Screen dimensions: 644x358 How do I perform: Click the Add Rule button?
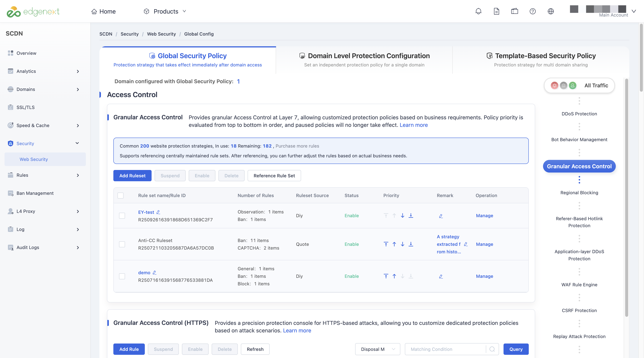coord(129,349)
